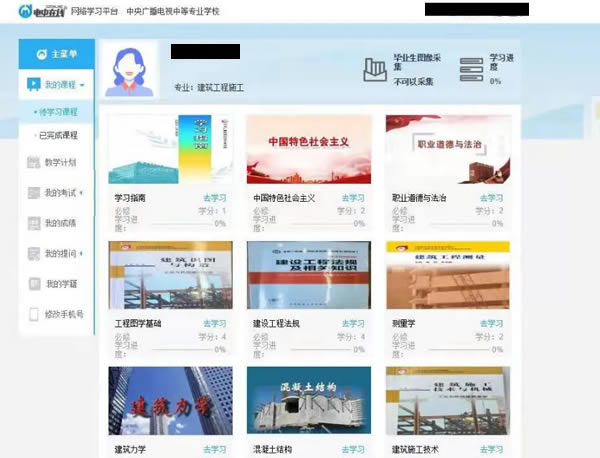Open 教学计划 menu item
Viewport: 600px width, 458px height.
pos(60,162)
